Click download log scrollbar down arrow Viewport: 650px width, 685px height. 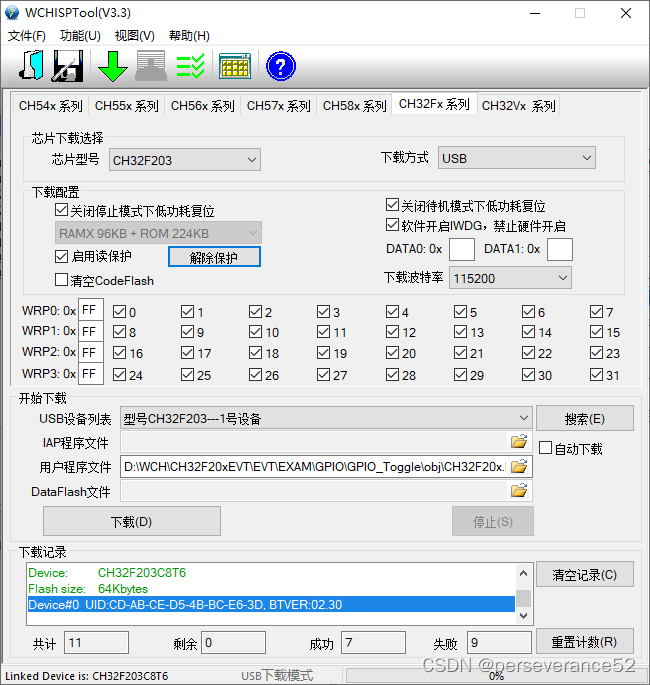pyautogui.click(x=523, y=616)
